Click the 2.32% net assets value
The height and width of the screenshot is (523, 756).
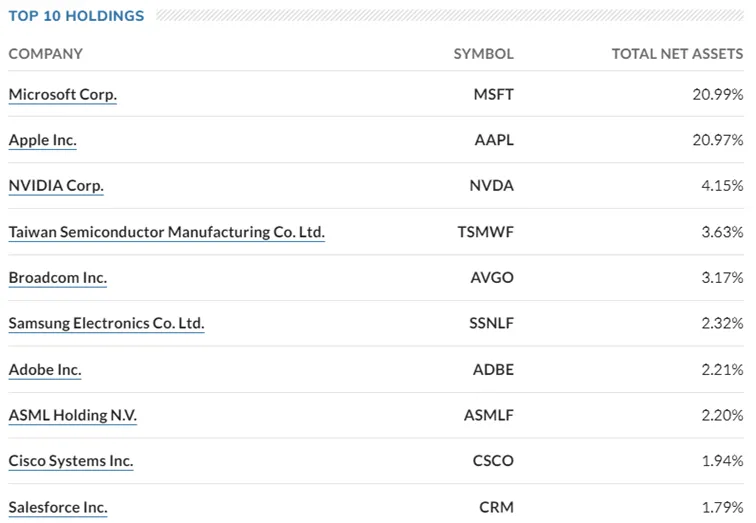[722, 323]
